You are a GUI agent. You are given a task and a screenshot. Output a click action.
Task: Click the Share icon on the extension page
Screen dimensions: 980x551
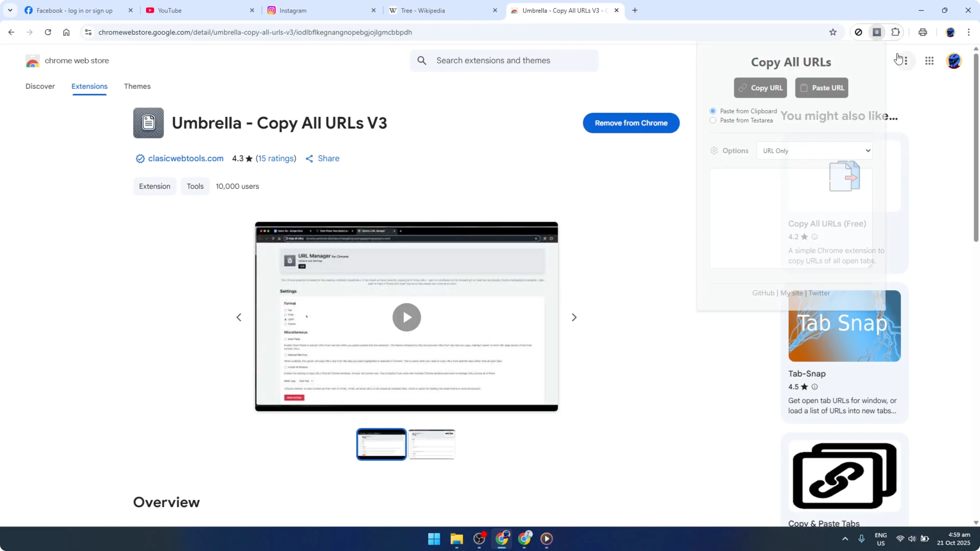(x=309, y=159)
